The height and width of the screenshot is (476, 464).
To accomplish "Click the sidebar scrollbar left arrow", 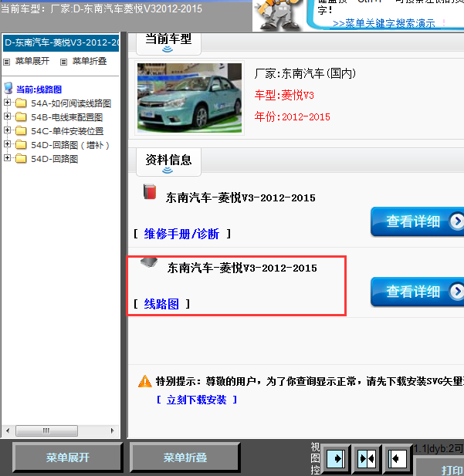I will (8, 430).
